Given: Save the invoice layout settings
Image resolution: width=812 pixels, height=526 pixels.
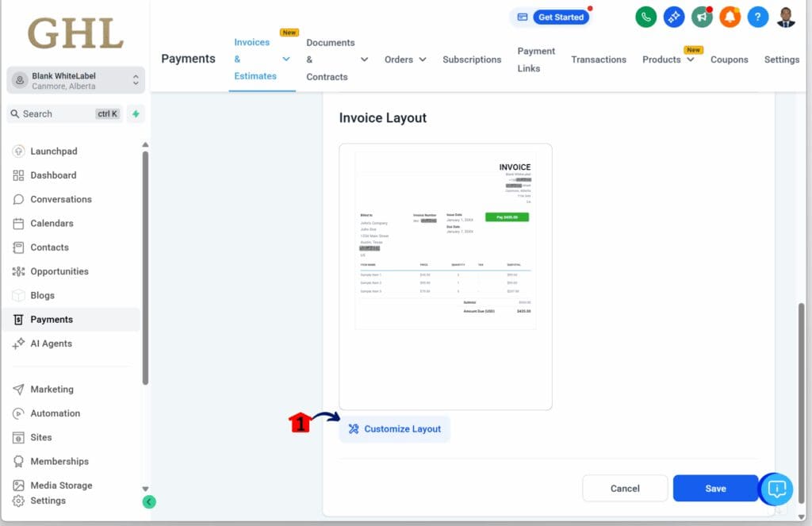Looking at the screenshot, I should (x=714, y=488).
